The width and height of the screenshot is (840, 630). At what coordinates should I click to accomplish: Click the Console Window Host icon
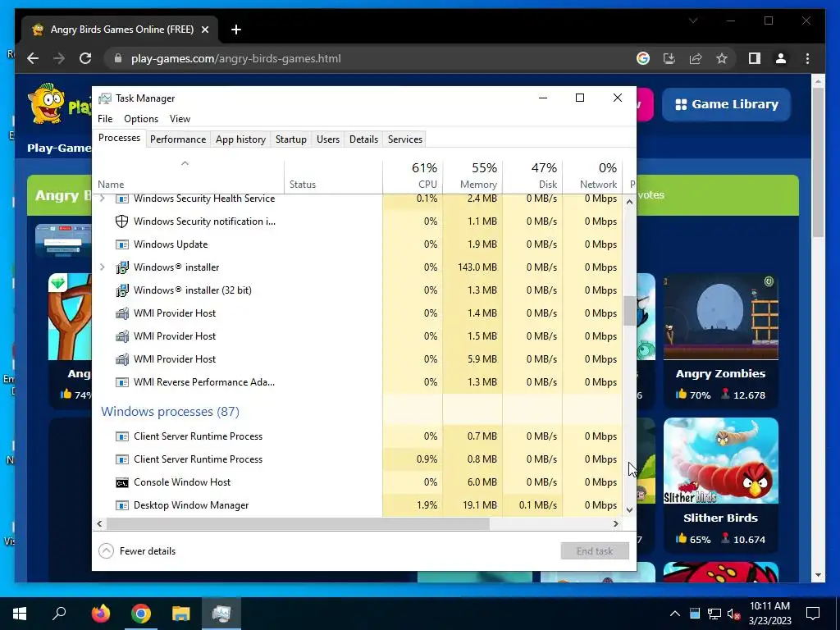point(122,482)
